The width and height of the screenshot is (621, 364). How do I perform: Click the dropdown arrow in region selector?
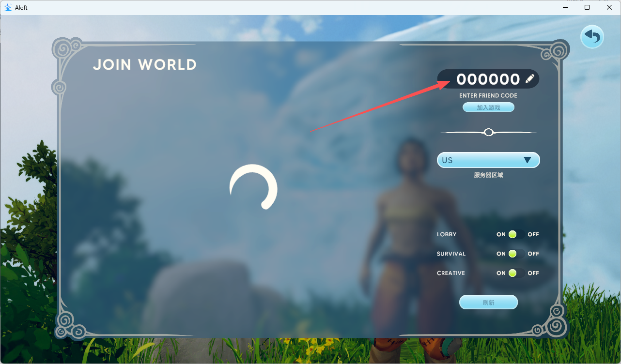(x=528, y=160)
